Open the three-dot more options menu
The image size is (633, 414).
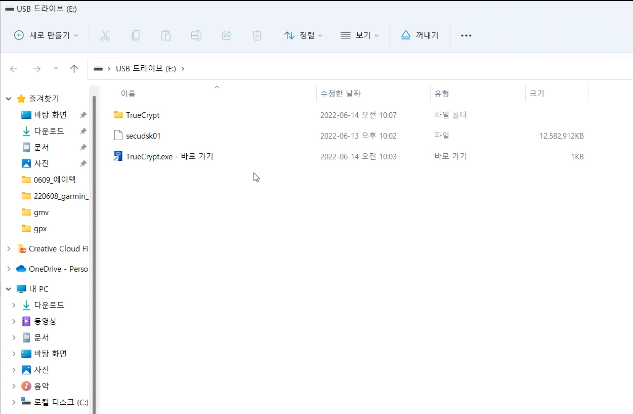pos(466,36)
